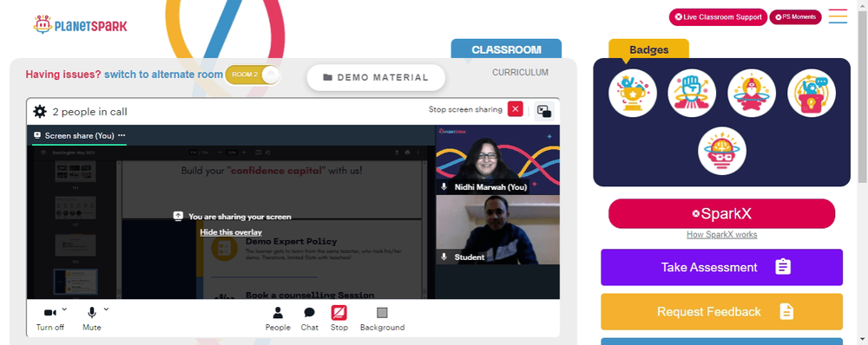Click the screen share icon beside Screen share (You)

coord(37,135)
